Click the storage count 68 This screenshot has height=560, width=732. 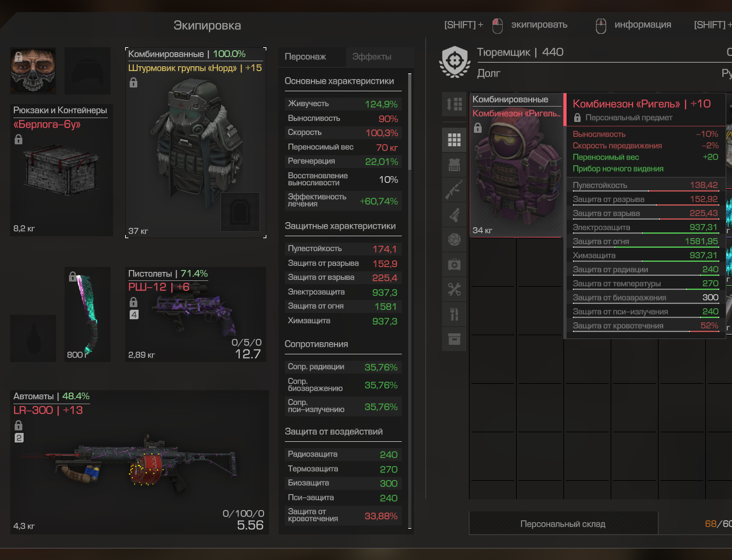[710, 524]
